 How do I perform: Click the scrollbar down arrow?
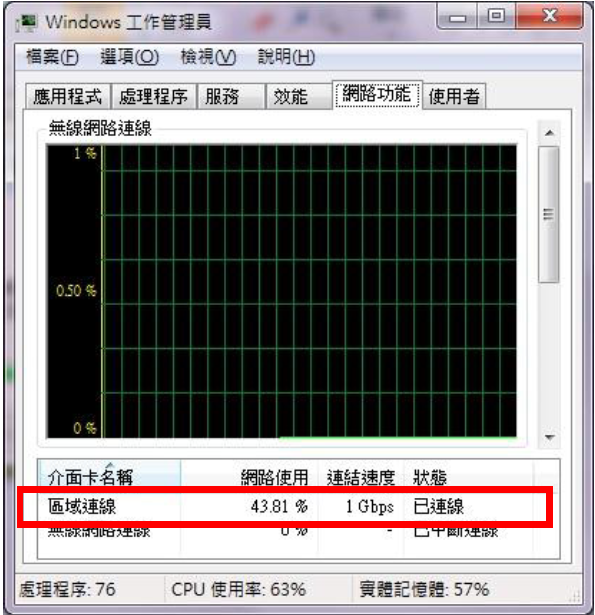tap(549, 437)
